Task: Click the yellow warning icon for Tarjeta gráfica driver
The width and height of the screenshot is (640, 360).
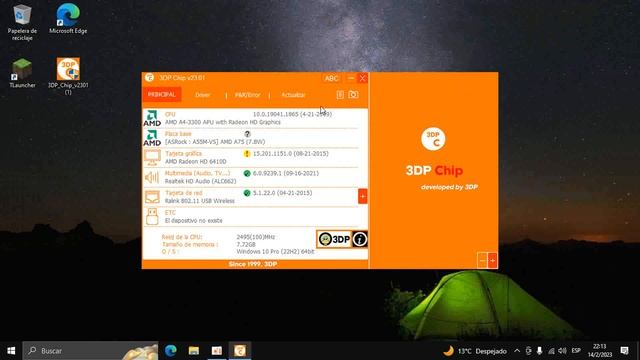Action: coord(247,154)
